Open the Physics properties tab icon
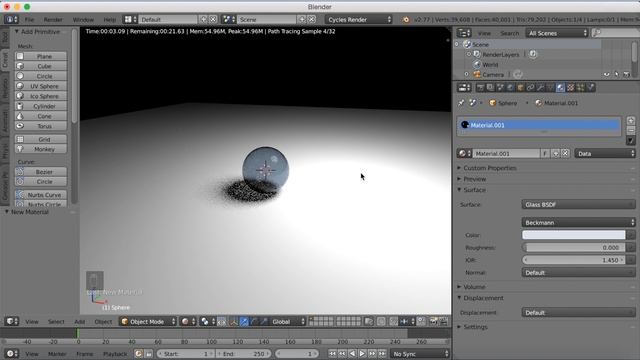 [591, 87]
